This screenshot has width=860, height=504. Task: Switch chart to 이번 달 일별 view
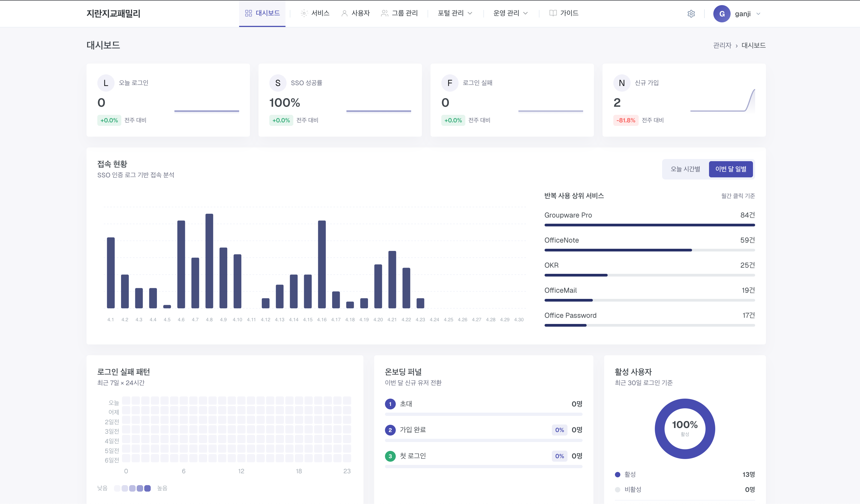point(731,169)
